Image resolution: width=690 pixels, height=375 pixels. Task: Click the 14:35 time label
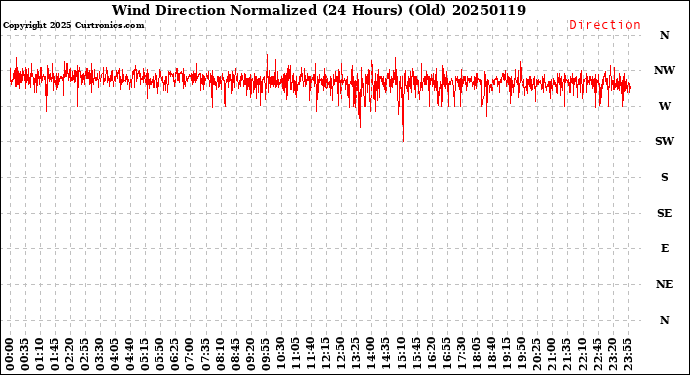coord(386,354)
